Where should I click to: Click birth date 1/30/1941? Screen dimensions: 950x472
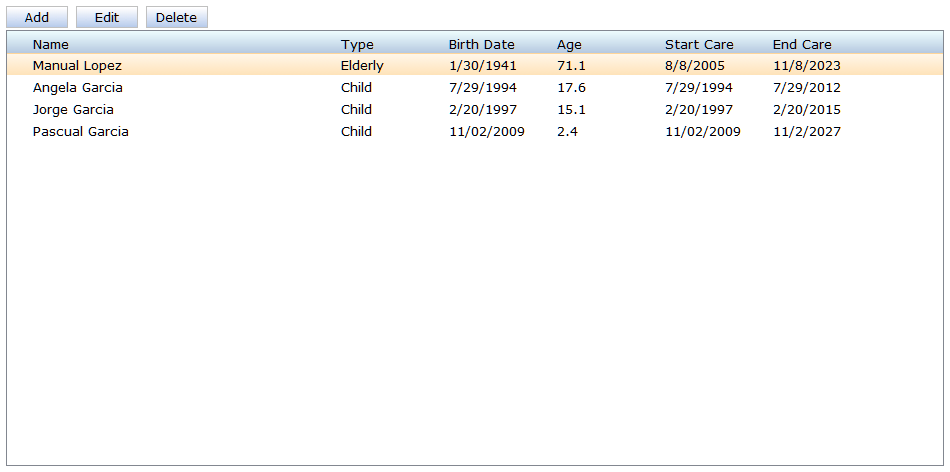pos(483,66)
